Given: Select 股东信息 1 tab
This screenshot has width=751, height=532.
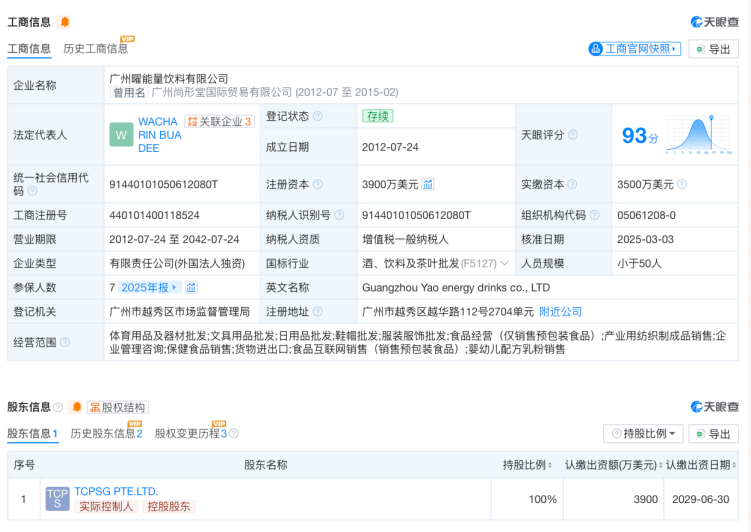Looking at the screenshot, I should 33,433.
